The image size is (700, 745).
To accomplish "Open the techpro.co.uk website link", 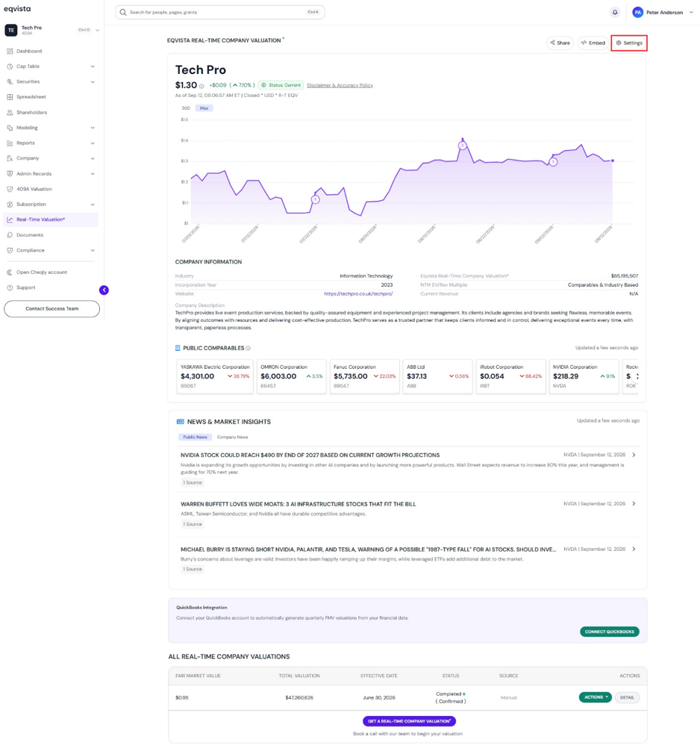I will 358,294.
